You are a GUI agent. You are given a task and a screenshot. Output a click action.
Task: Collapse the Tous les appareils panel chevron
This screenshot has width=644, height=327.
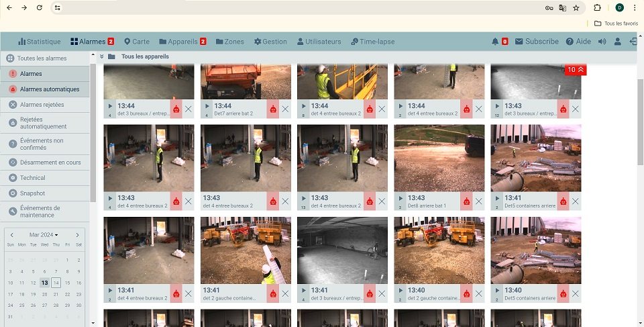tap(102, 56)
